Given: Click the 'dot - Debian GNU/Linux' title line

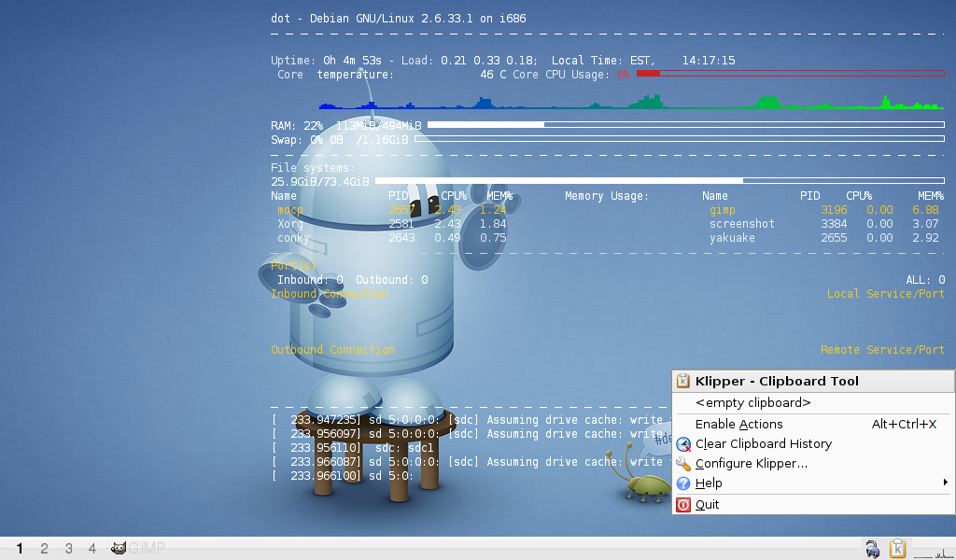Looking at the screenshot, I should pos(398,19).
